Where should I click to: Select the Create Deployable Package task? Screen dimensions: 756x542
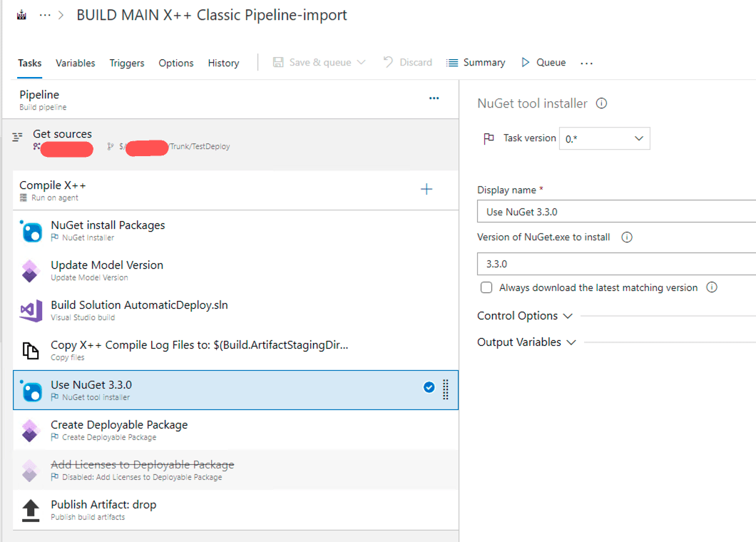coord(235,430)
